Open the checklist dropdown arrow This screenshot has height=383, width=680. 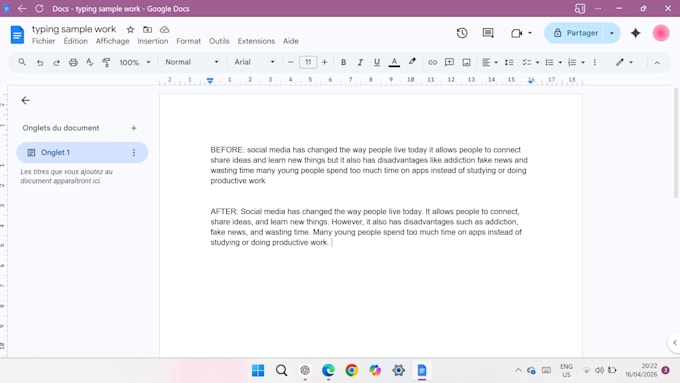pos(537,62)
